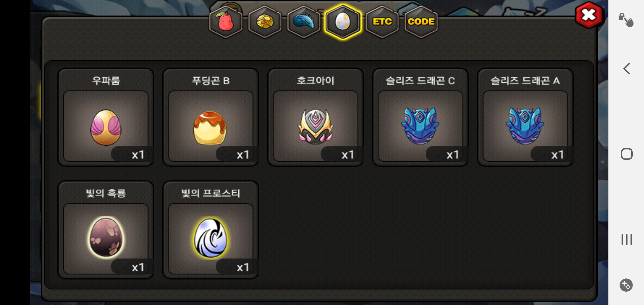The height and width of the screenshot is (305, 644).
Task: Open the game tools controller icon
Action: coord(626,285)
